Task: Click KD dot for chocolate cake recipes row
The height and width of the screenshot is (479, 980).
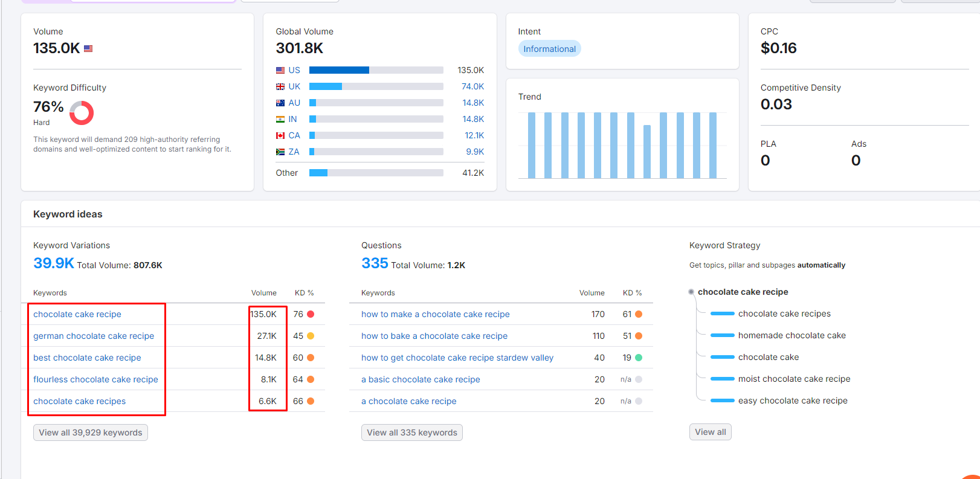Action: [x=311, y=401]
